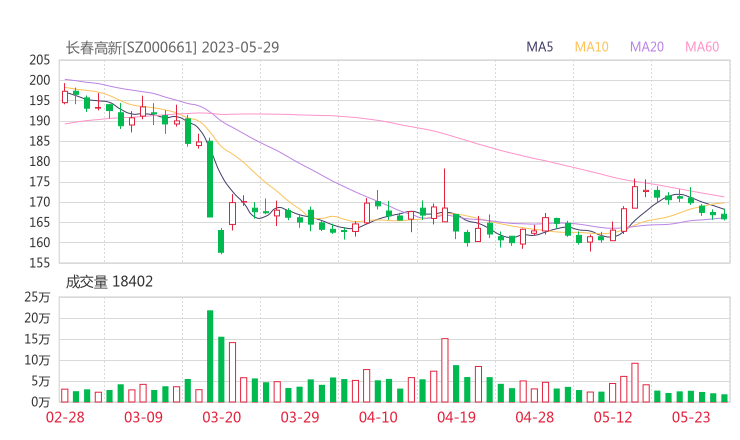Viewport: 740px width, 440px height.
Task: Click the MA5 legend label
Action: pyautogui.click(x=539, y=47)
